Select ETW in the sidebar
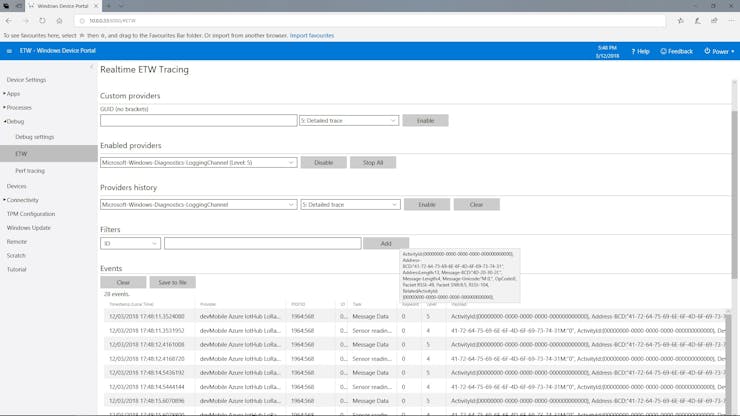 point(49,154)
